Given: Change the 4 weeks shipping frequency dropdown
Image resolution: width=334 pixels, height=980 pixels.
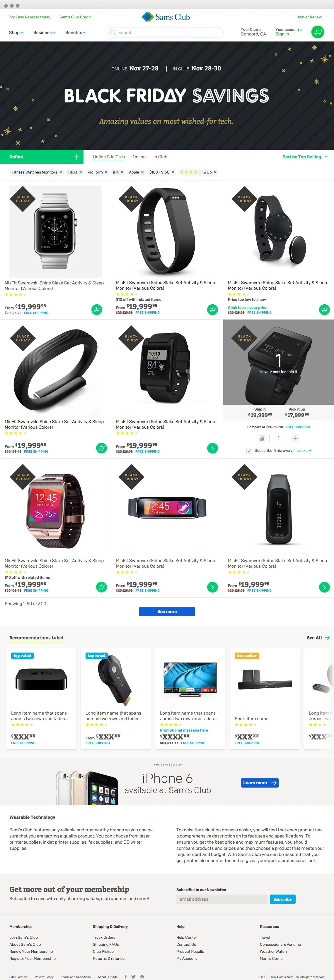Looking at the screenshot, I should click(x=302, y=450).
